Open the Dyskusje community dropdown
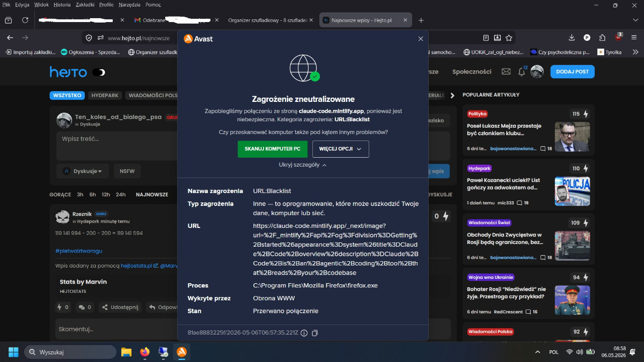644x362 pixels. (83, 171)
